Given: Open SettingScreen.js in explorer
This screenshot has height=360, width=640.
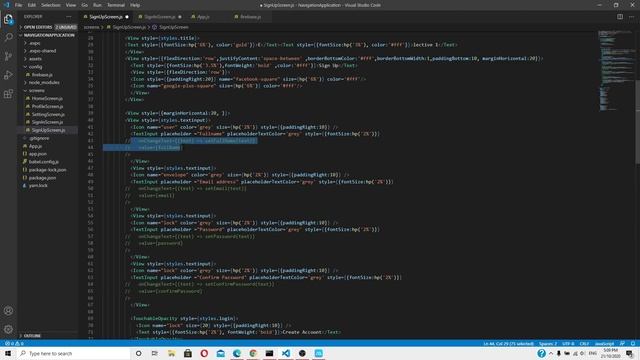Looking at the screenshot, I should pos(48,114).
